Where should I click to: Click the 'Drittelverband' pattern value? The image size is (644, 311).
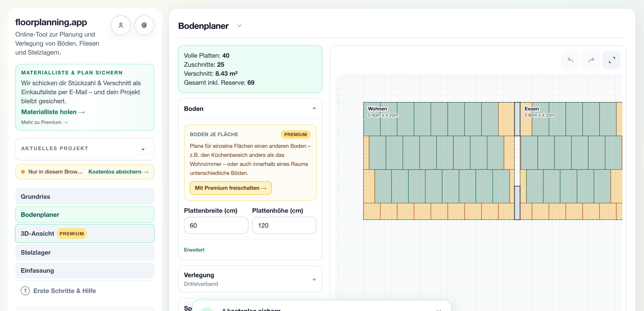(201, 284)
